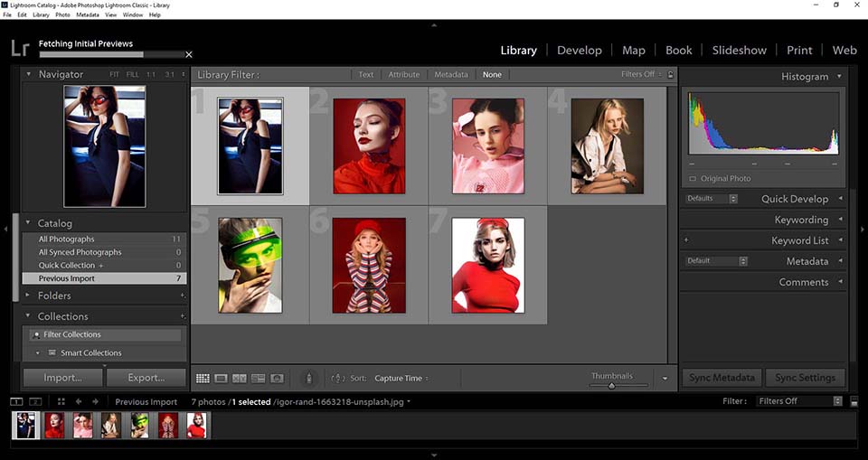Image resolution: width=868 pixels, height=460 pixels.
Task: Open People view icon
Action: [277, 378]
